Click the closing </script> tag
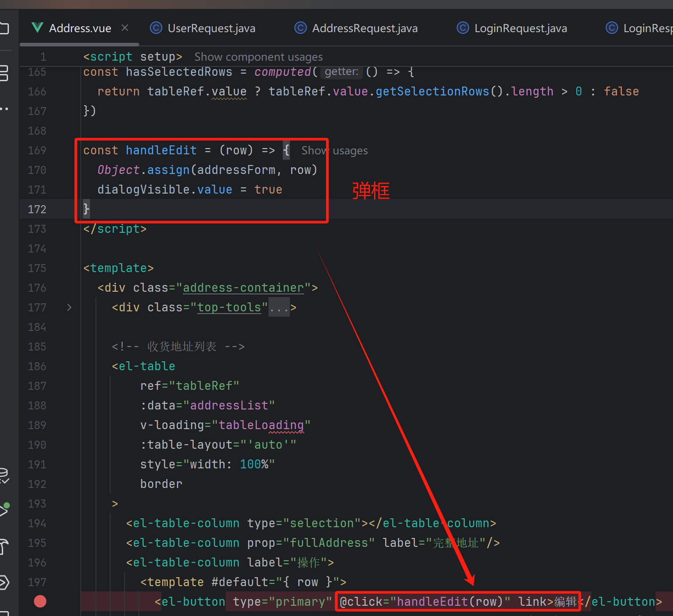The width and height of the screenshot is (673, 616). [115, 229]
